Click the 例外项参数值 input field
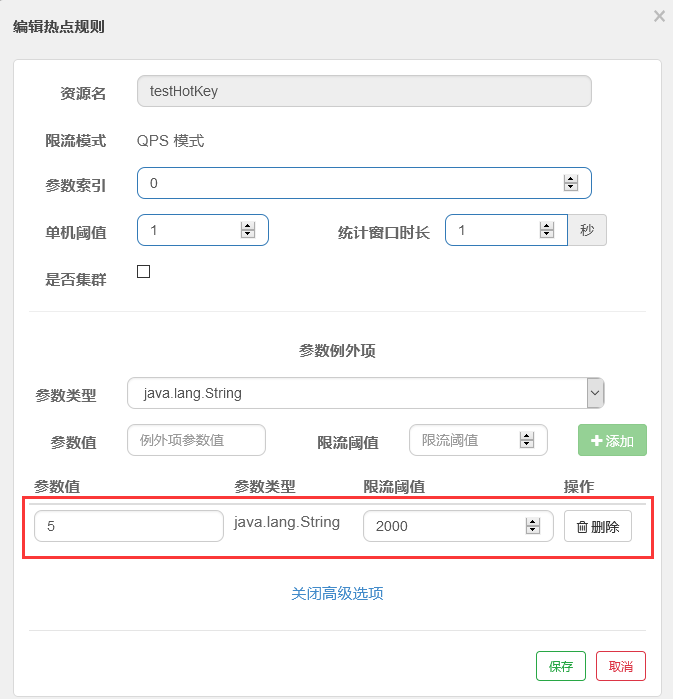This screenshot has height=699, width=673. point(196,440)
